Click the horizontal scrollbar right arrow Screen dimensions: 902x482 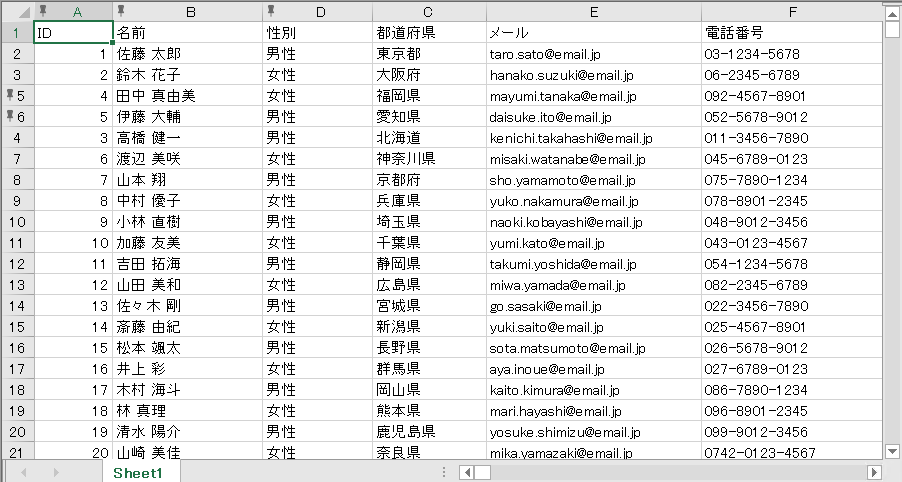pyautogui.click(x=874, y=473)
